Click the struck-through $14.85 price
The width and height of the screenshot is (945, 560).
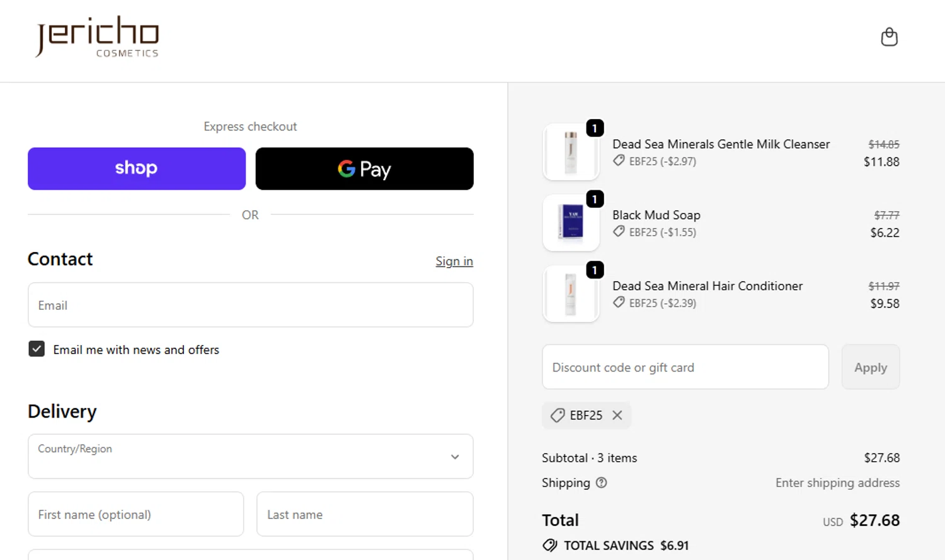(884, 144)
